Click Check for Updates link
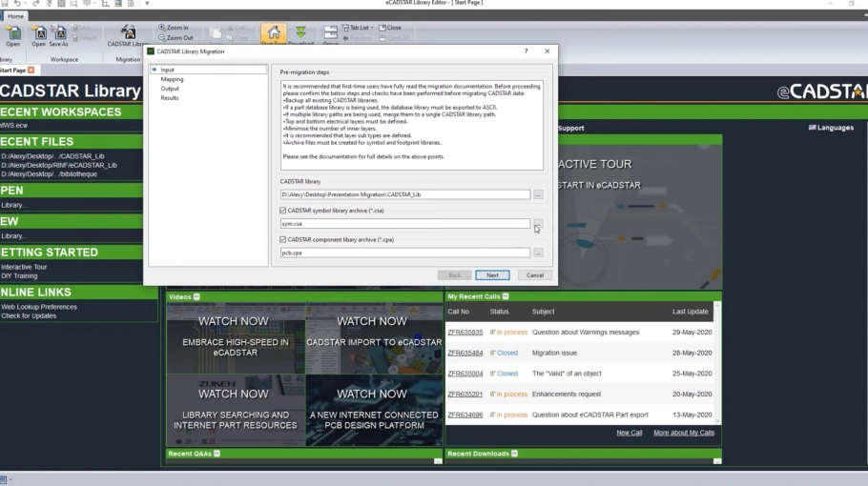 (29, 315)
